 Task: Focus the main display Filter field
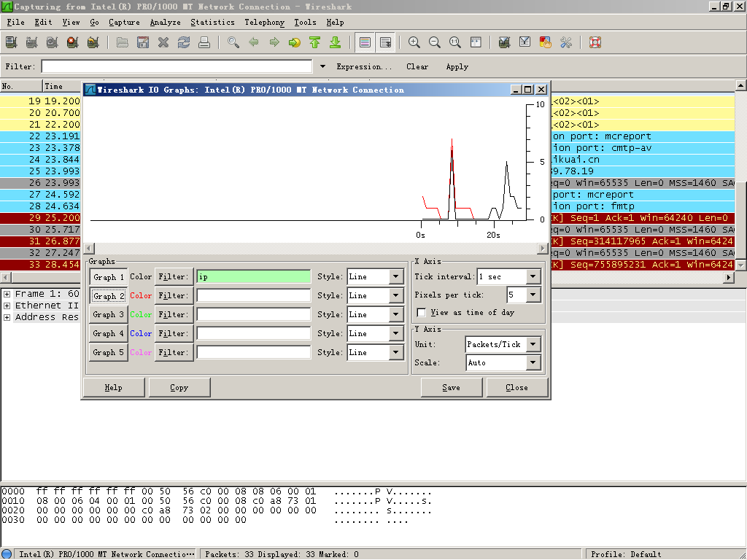177,66
